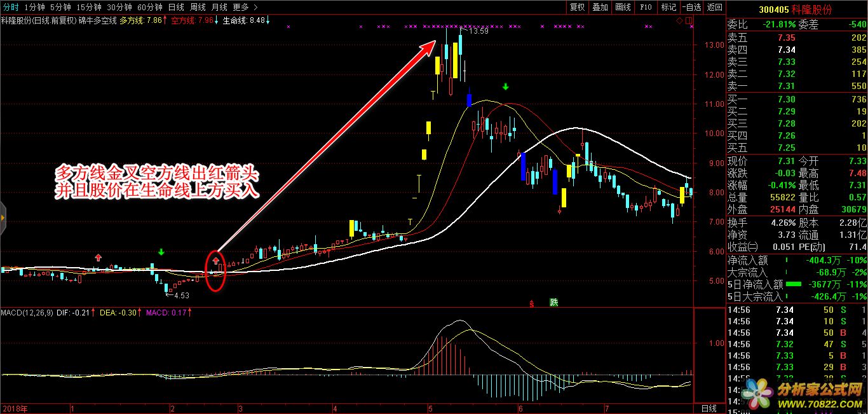Click the red diamond icon above chart

click(679, 20)
